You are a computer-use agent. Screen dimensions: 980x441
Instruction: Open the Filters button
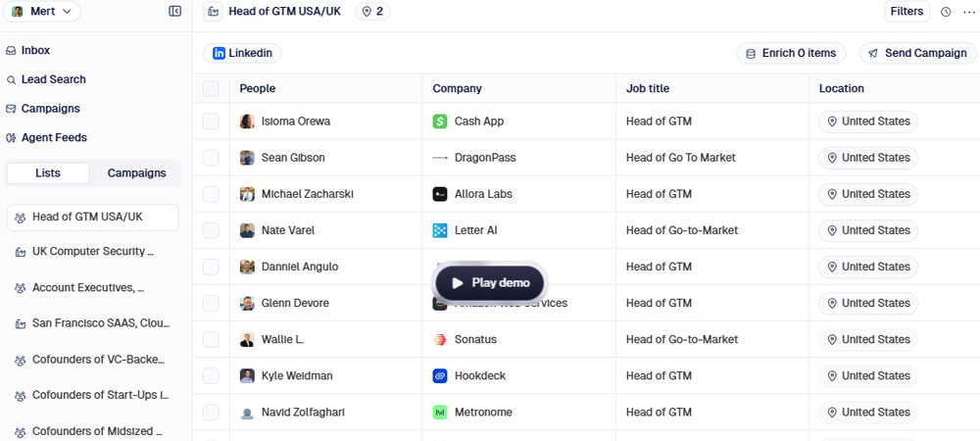click(x=906, y=11)
